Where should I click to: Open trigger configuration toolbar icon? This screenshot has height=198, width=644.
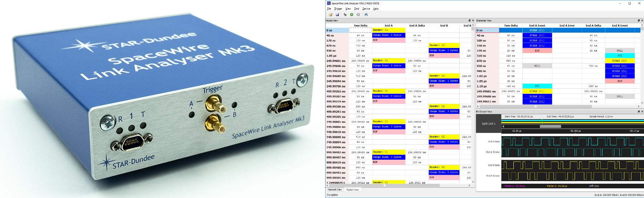345,15
